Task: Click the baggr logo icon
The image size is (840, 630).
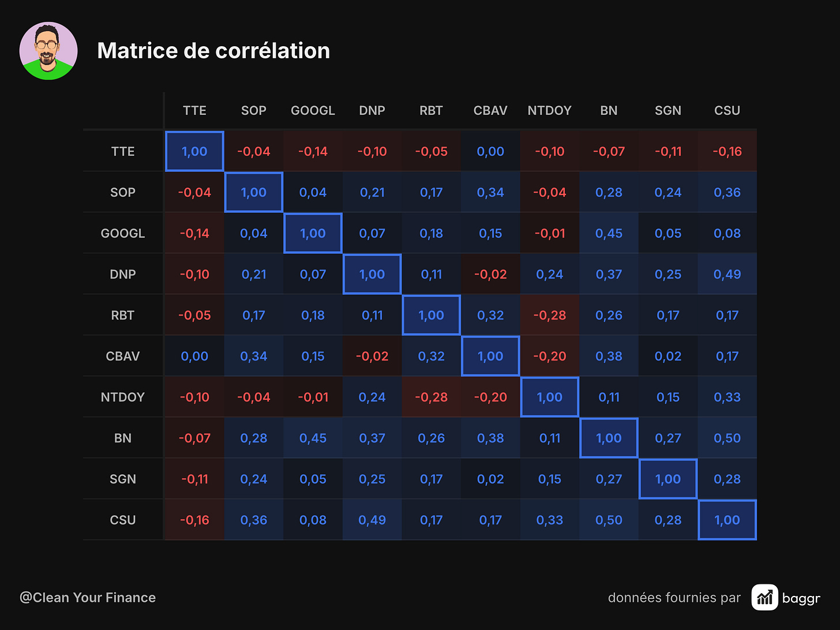Action: pyautogui.click(x=764, y=597)
